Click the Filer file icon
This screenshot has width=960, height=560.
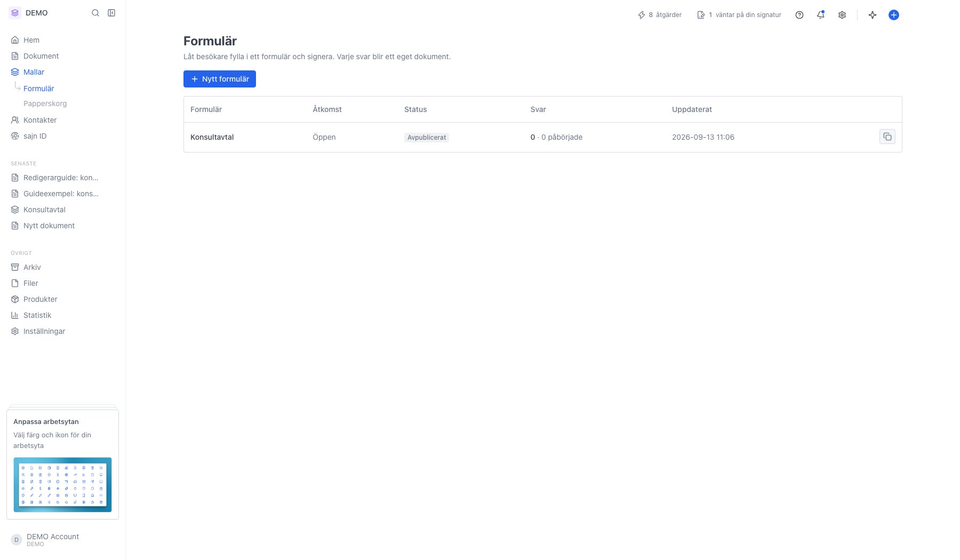(x=15, y=283)
